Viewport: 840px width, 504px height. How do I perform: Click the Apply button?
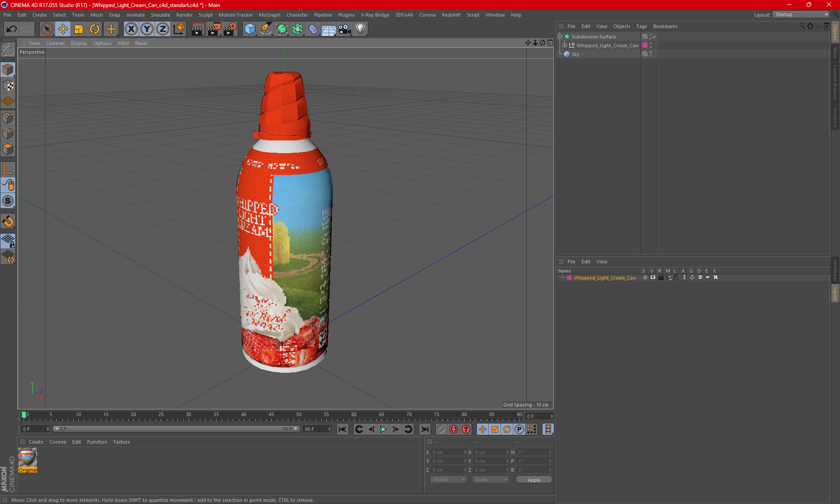pos(534,480)
